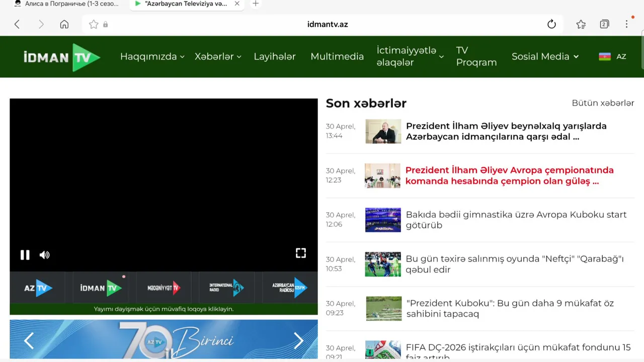Show next banner slide
This screenshot has height=362, width=644.
(299, 341)
